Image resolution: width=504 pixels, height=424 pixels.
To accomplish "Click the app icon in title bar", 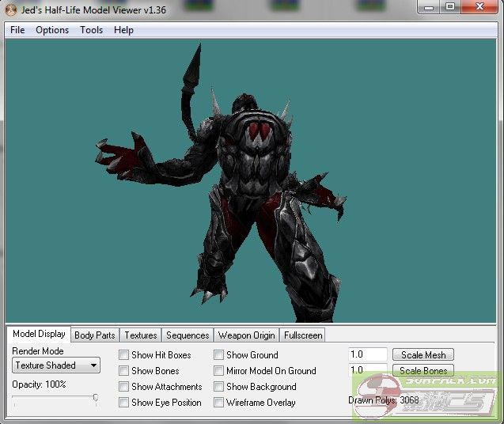I will click(x=11, y=8).
